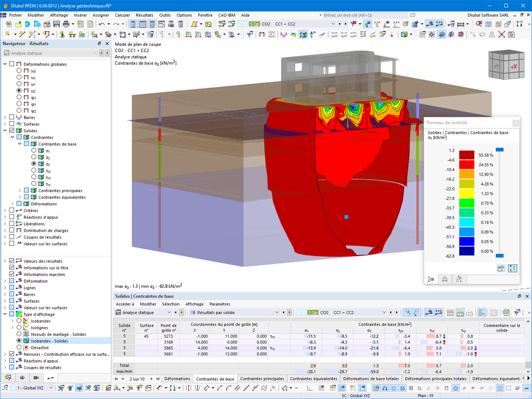
Task: Expand the Critères tree node
Action: pyautogui.click(x=5, y=210)
